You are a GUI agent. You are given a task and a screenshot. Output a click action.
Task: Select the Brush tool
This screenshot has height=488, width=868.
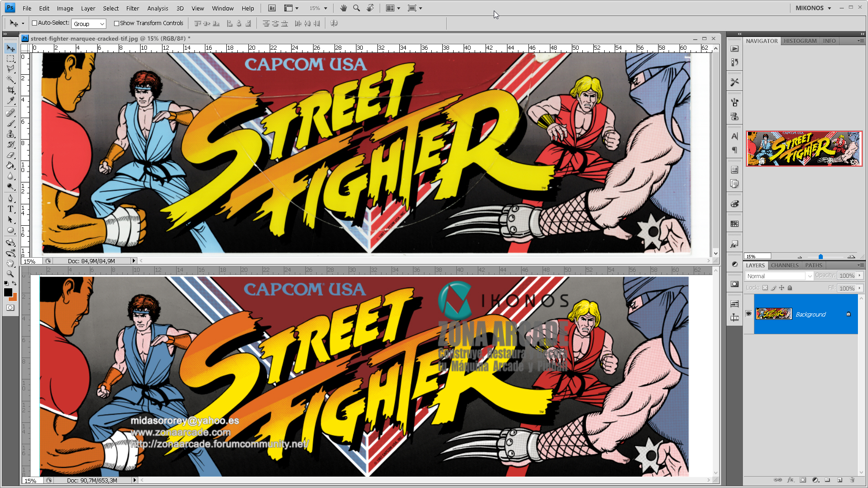[x=10, y=123]
